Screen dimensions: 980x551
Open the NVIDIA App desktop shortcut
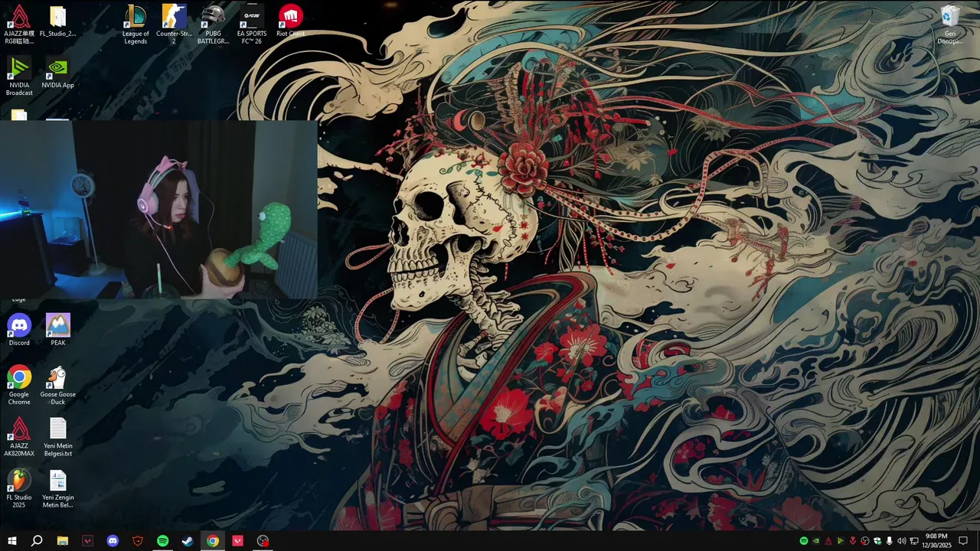tap(57, 73)
